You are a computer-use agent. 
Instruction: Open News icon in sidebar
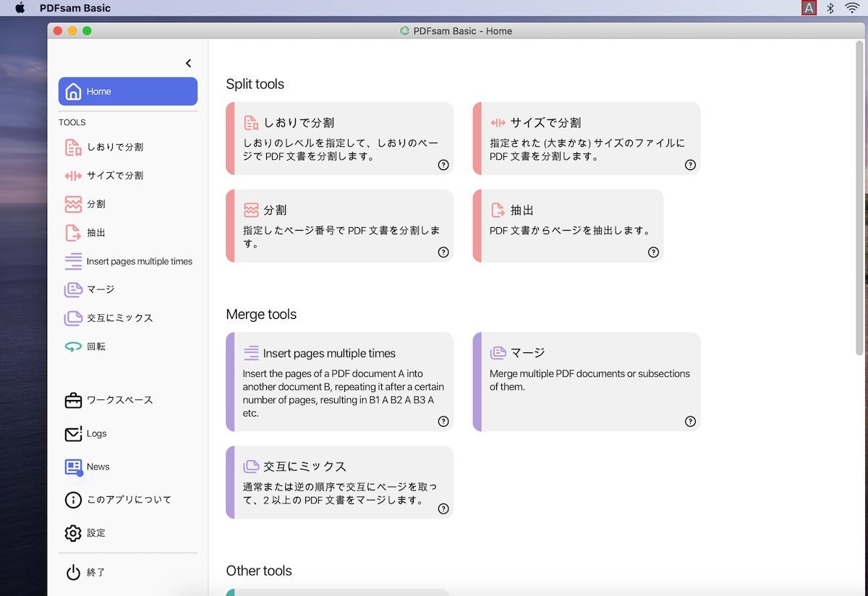(x=74, y=467)
